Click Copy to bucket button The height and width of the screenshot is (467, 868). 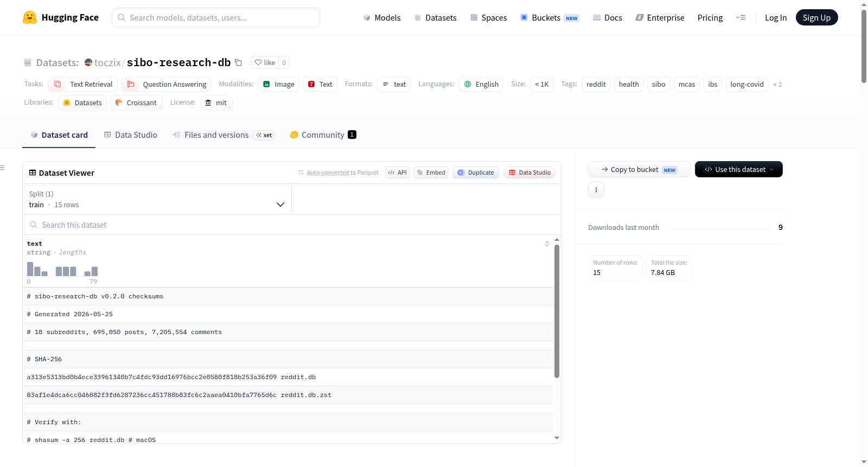point(639,169)
